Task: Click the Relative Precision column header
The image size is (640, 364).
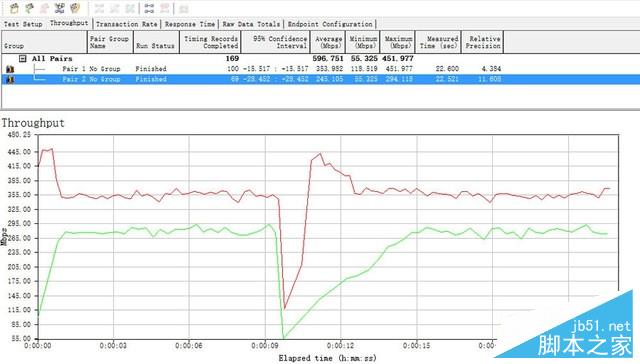Action: click(x=482, y=42)
